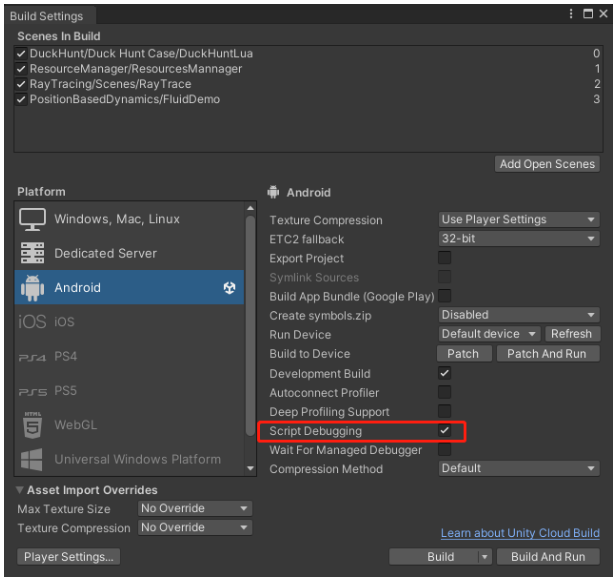Enable the Deep Profiling Support checkbox
The image size is (616, 580).
tap(444, 411)
